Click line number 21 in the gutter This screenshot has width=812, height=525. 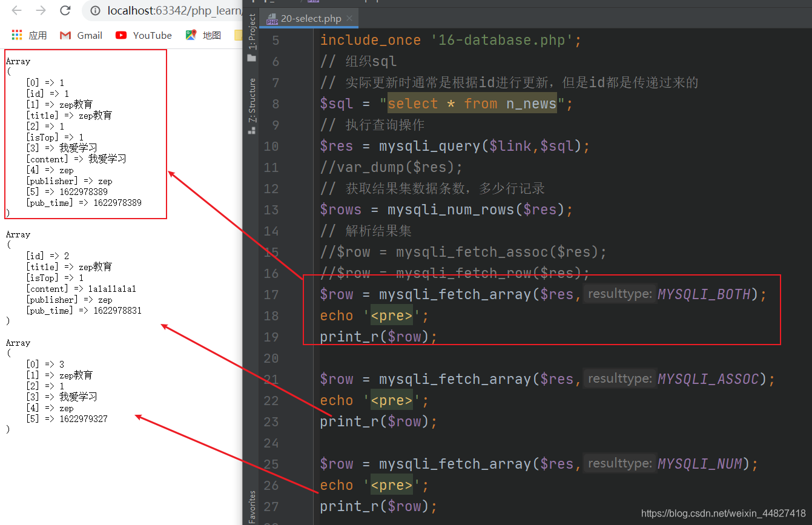pyautogui.click(x=271, y=380)
